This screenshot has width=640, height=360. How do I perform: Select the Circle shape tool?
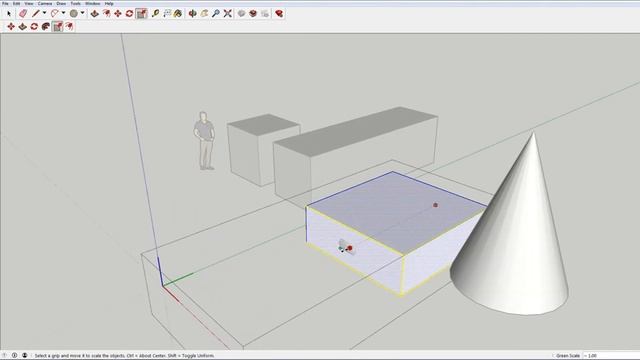point(73,13)
